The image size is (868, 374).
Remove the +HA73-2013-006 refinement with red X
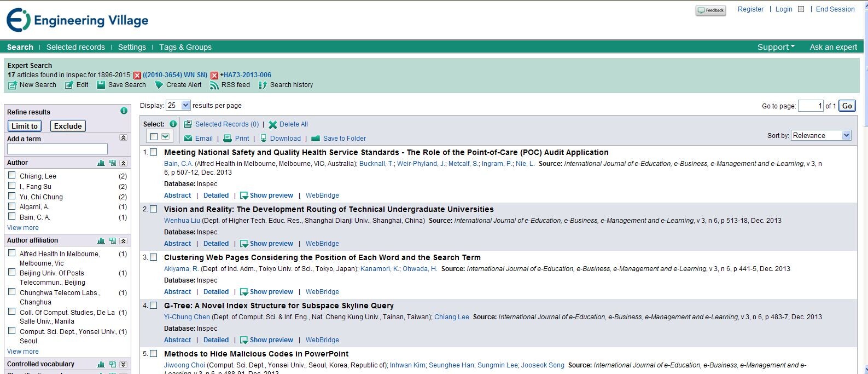point(214,76)
